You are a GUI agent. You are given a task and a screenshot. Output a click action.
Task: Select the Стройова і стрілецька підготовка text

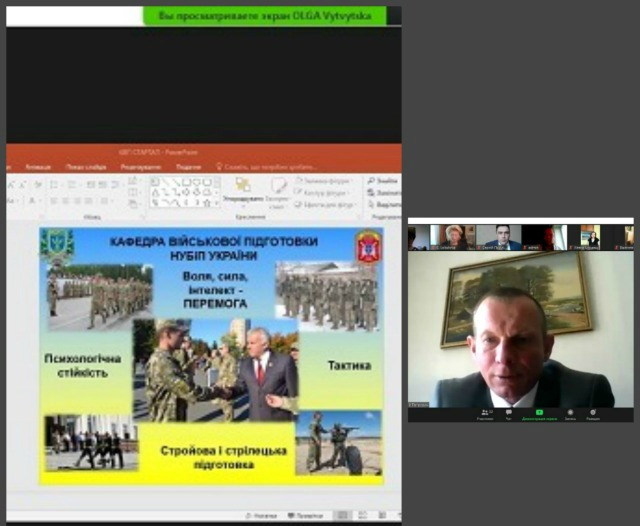(224, 457)
